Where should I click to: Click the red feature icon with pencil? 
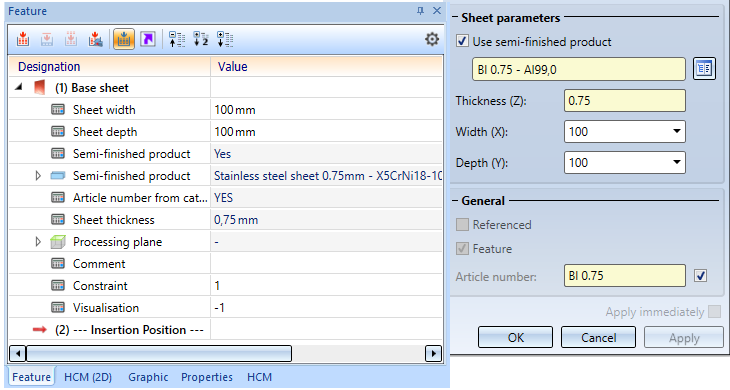pyautogui.click(x=95, y=40)
